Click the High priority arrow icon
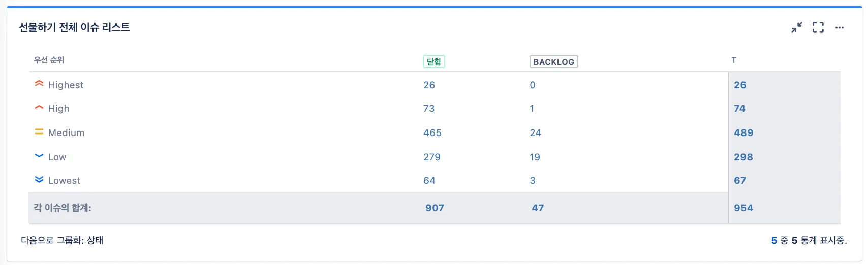 39,108
